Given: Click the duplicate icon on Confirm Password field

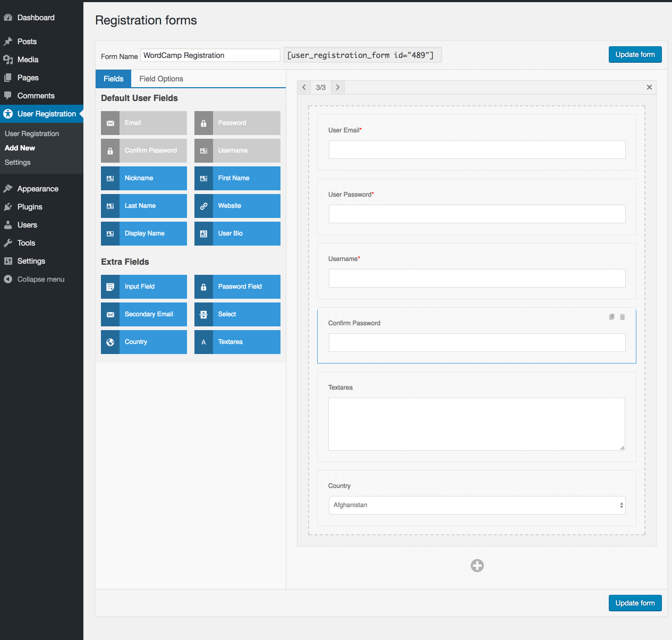Looking at the screenshot, I should pos(611,317).
